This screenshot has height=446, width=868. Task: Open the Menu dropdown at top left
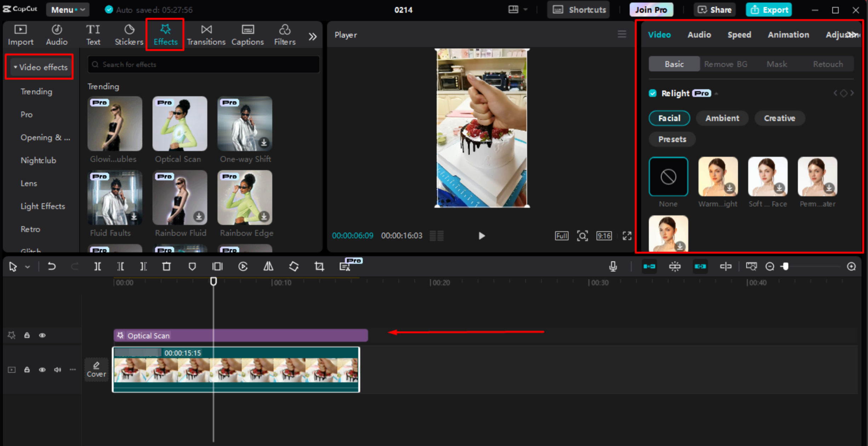coord(67,10)
